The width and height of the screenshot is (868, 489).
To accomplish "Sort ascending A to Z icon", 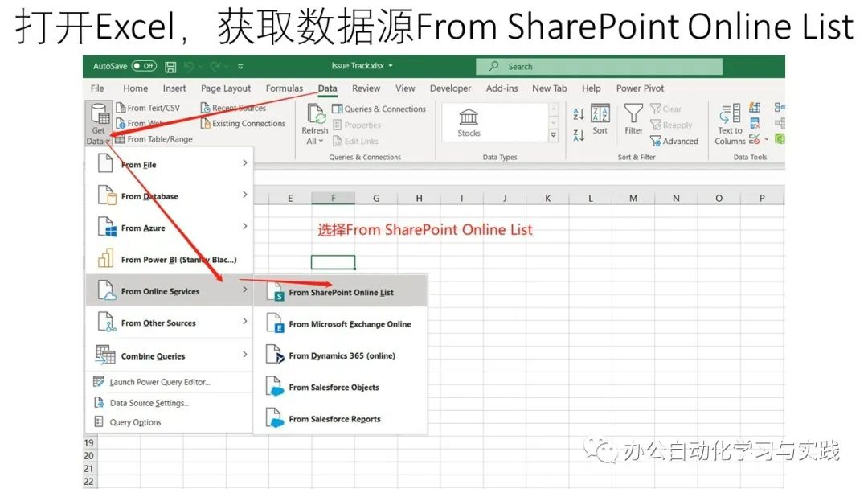I will (x=579, y=114).
